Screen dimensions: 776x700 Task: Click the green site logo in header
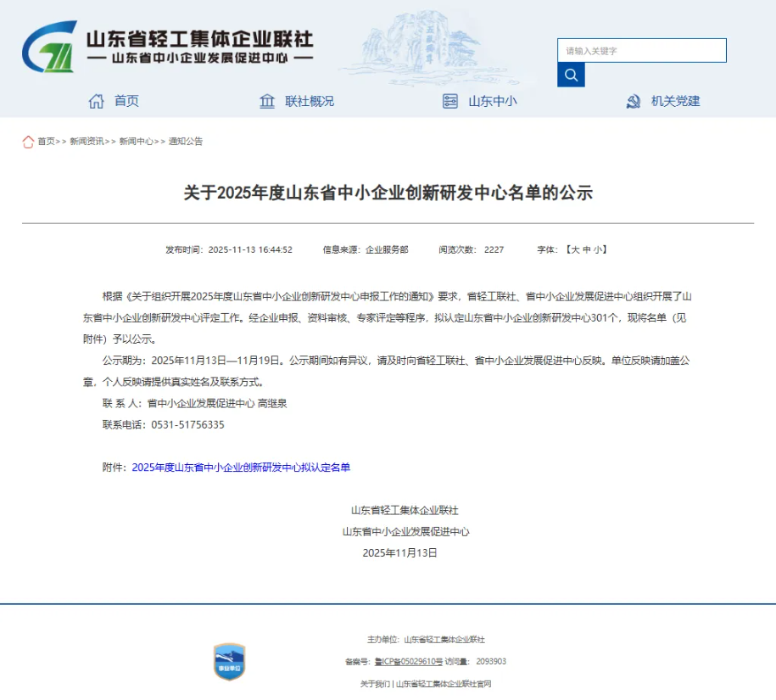click(x=49, y=48)
